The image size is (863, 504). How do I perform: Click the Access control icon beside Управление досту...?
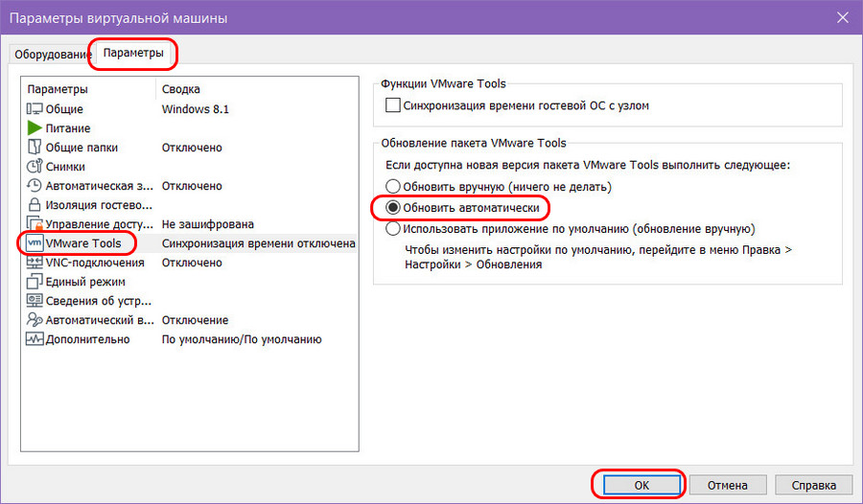coord(35,224)
